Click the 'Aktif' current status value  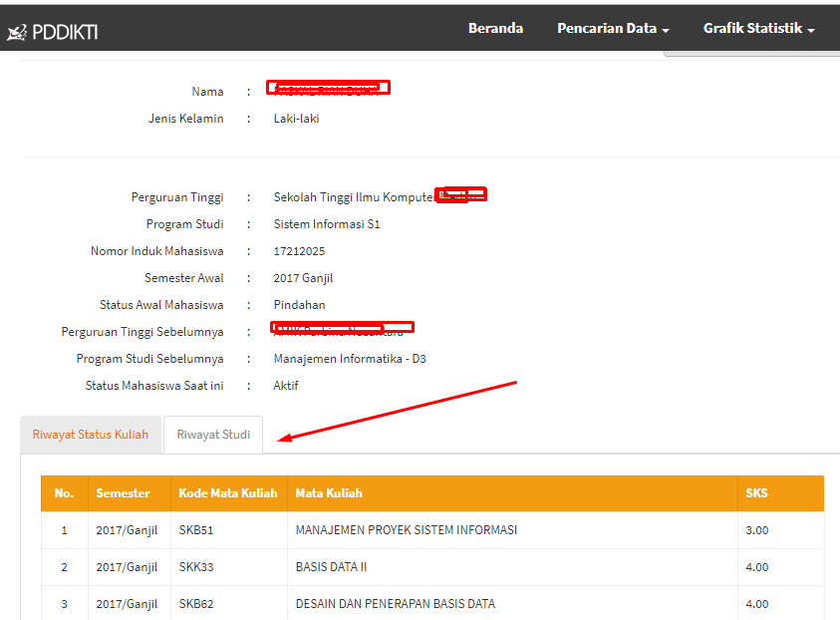(x=286, y=386)
